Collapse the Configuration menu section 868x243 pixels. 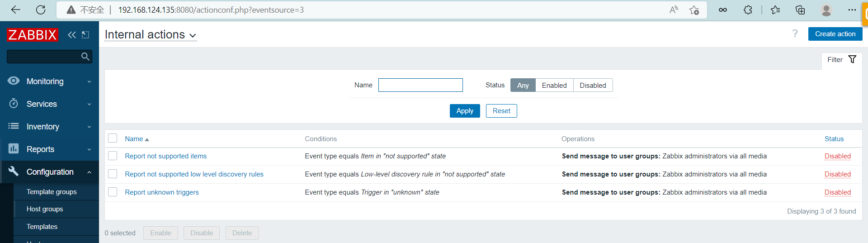tap(50, 172)
